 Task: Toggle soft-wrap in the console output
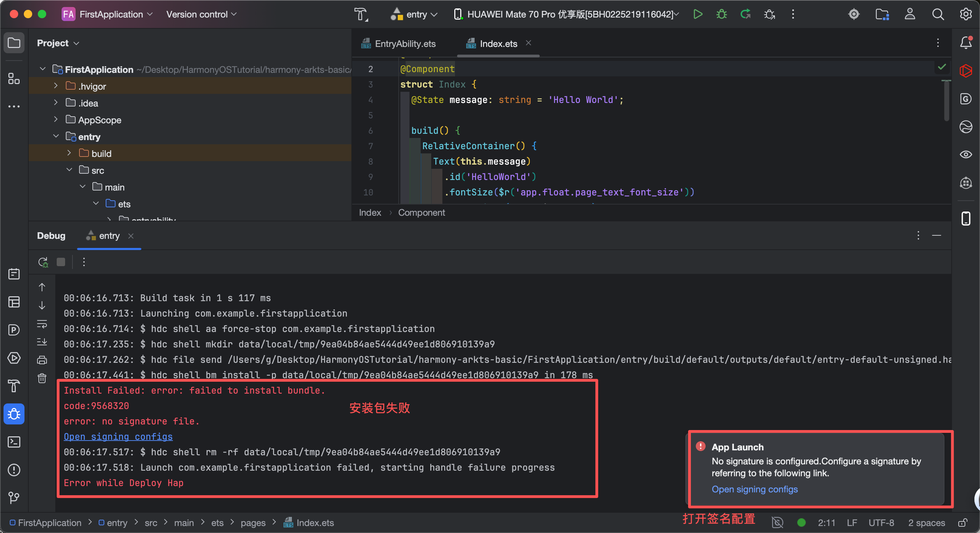click(x=42, y=324)
